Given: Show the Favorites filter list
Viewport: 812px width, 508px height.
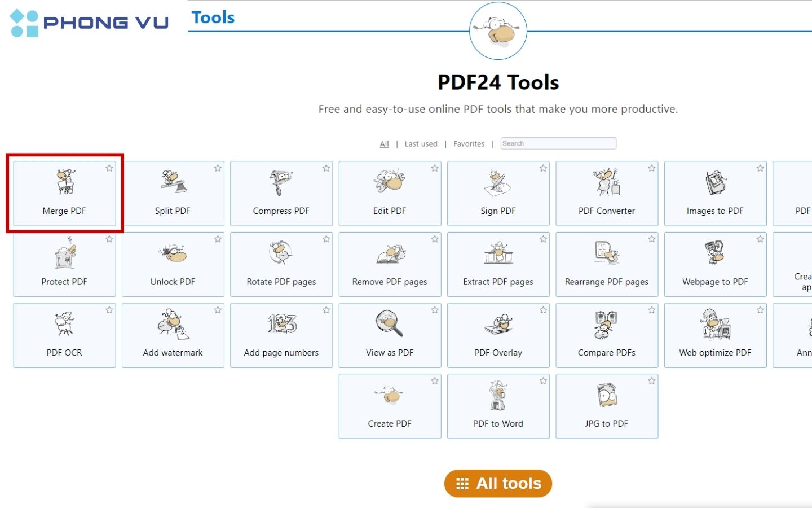Looking at the screenshot, I should (x=469, y=144).
